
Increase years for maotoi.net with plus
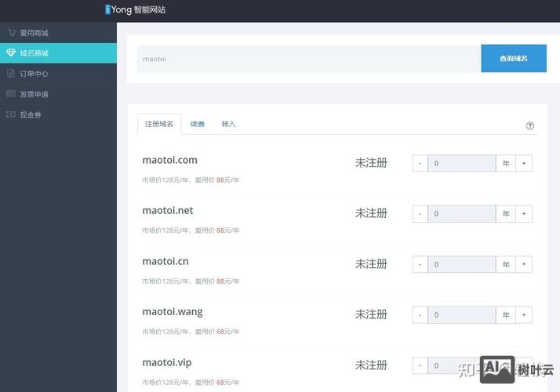click(524, 213)
